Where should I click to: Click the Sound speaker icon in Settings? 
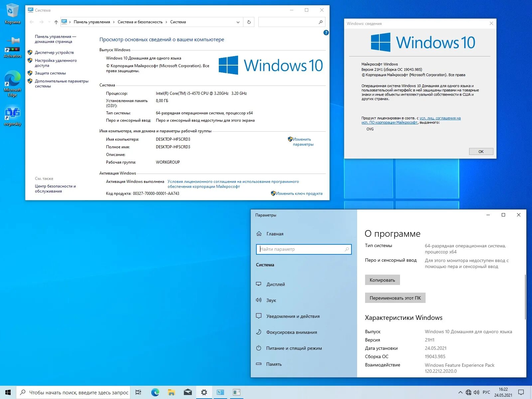point(259,300)
